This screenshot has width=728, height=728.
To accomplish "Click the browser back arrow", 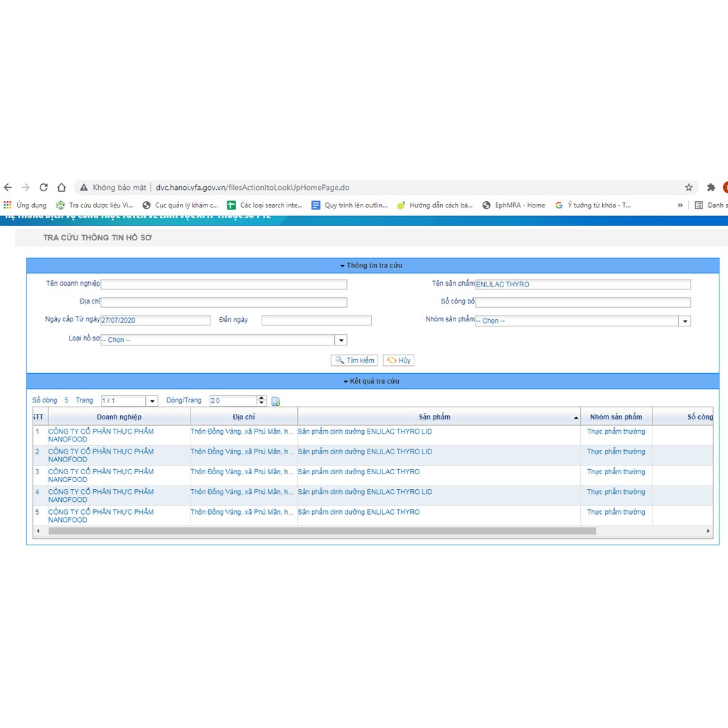I will click(8, 188).
